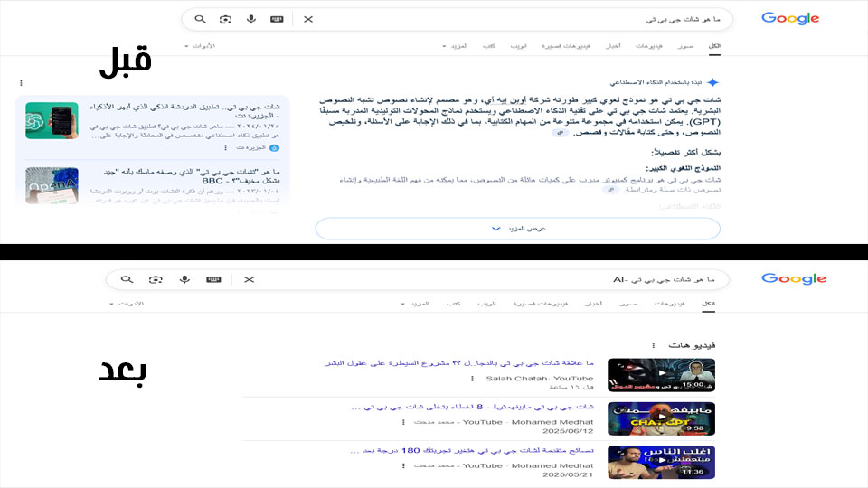Select الكل tab on the bottom page

pos(708,304)
